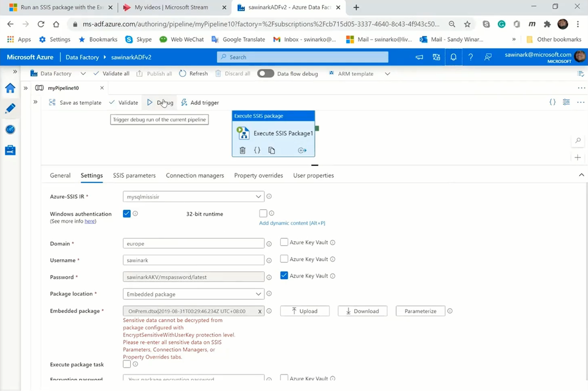The image size is (588, 391).
Task: Trigger Debug run of pipeline
Action: pyautogui.click(x=160, y=102)
